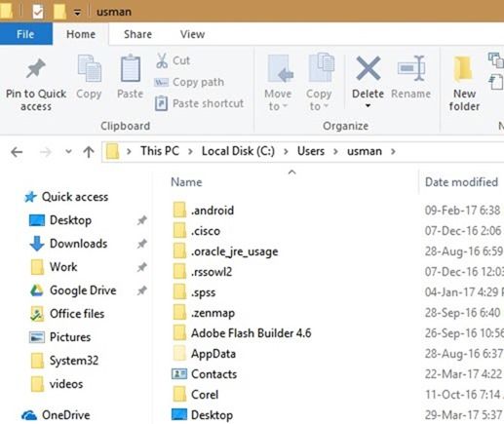Image resolution: width=504 pixels, height=424 pixels.
Task: Click the Pin to Quick access icon
Action: tap(36, 69)
